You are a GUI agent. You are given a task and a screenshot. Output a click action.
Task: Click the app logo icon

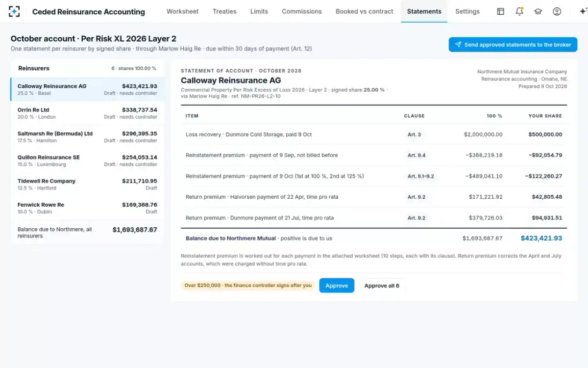click(14, 11)
